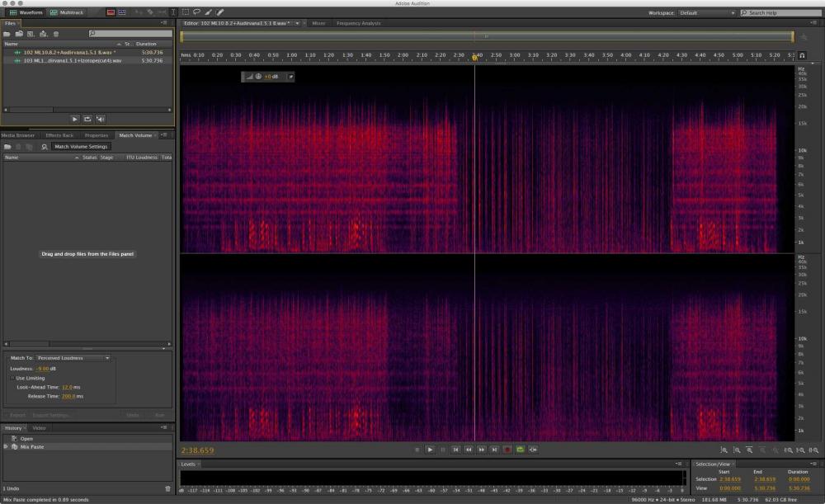The image size is (825, 504).
Task: Switch to the Mixer tab
Action: point(318,23)
